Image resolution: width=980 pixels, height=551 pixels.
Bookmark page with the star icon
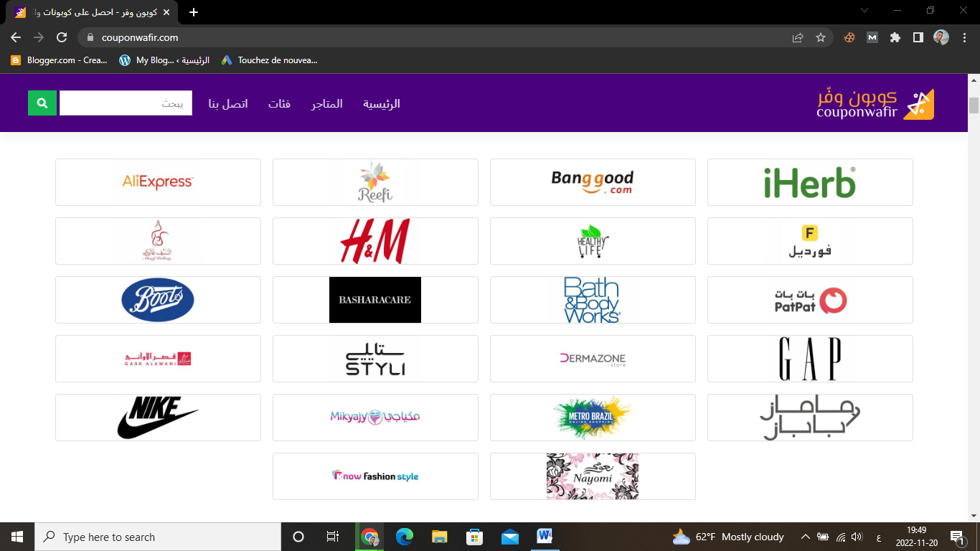click(821, 37)
